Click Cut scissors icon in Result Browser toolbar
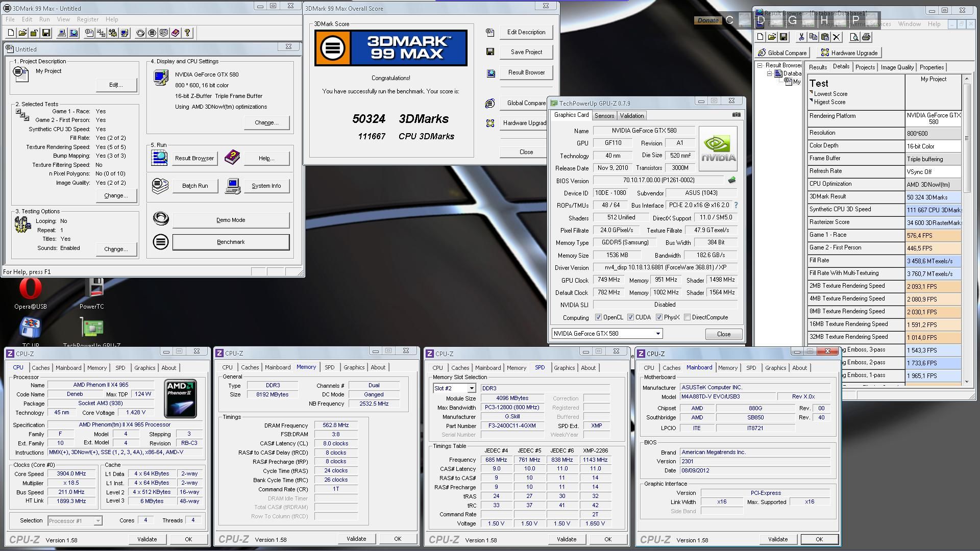This screenshot has width=980, height=551. [801, 37]
